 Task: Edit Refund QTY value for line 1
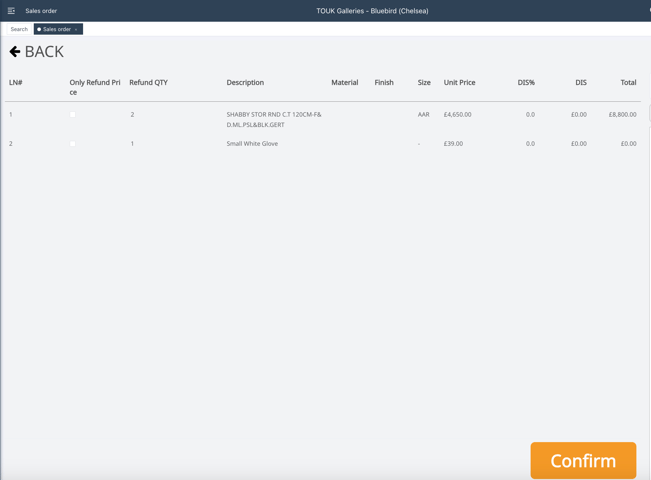coord(132,115)
